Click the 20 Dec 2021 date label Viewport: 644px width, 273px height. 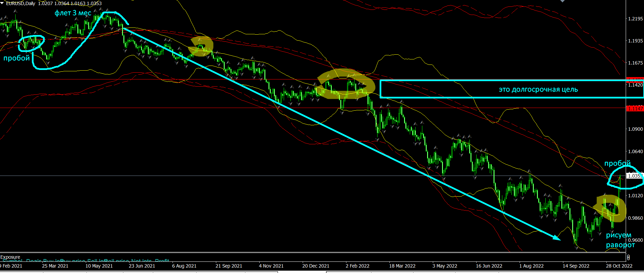[316, 266]
